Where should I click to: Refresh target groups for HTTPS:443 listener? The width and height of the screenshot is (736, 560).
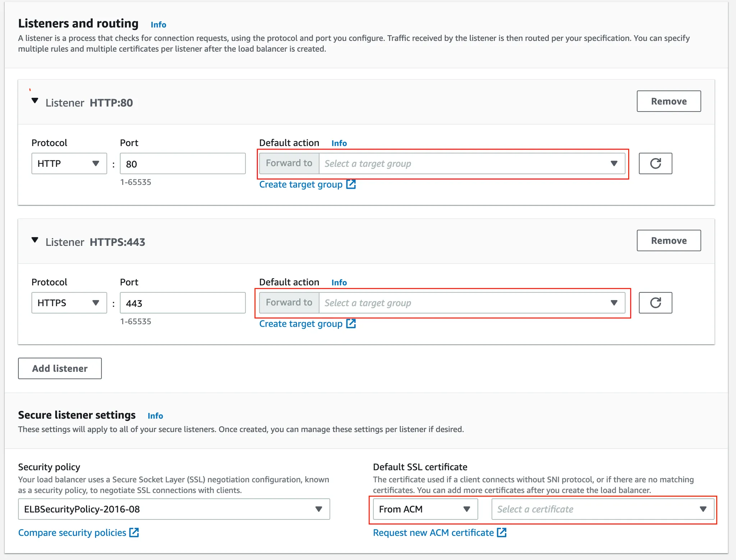[x=655, y=303]
